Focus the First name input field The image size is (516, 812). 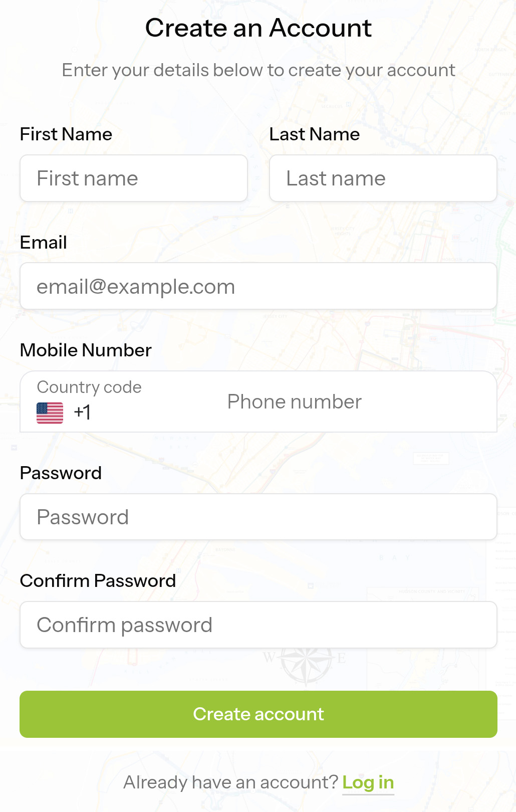pos(134,178)
